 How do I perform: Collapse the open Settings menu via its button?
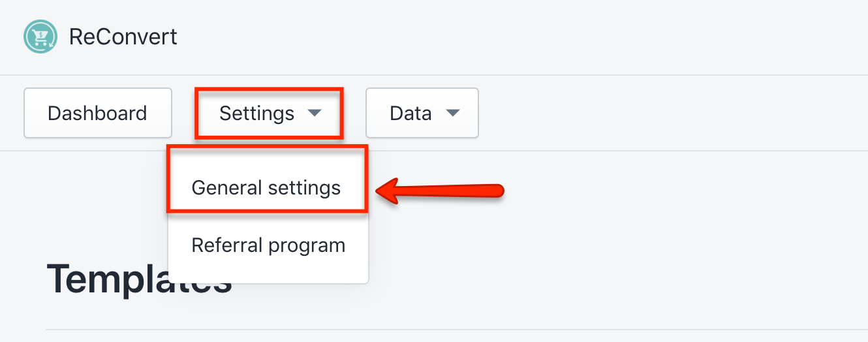point(269,113)
